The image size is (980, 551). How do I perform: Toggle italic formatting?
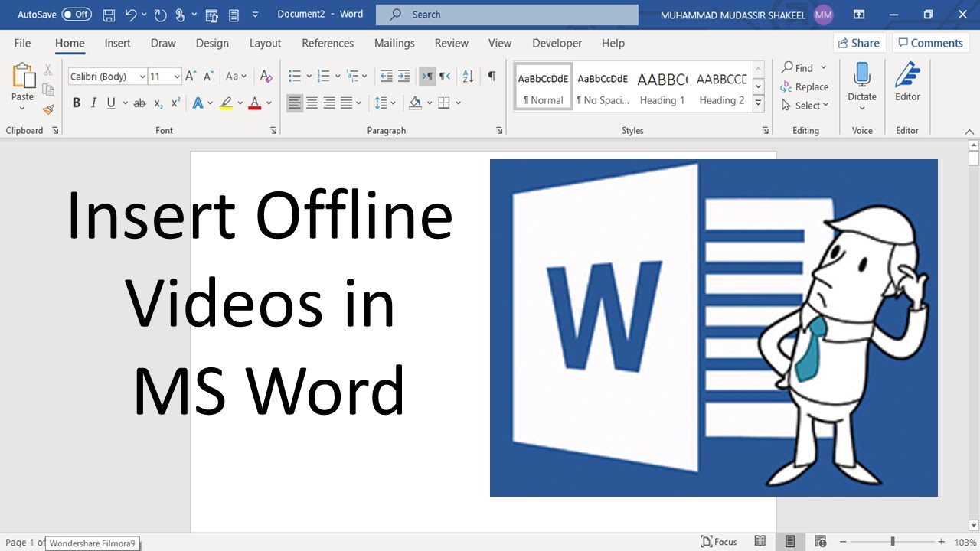93,103
